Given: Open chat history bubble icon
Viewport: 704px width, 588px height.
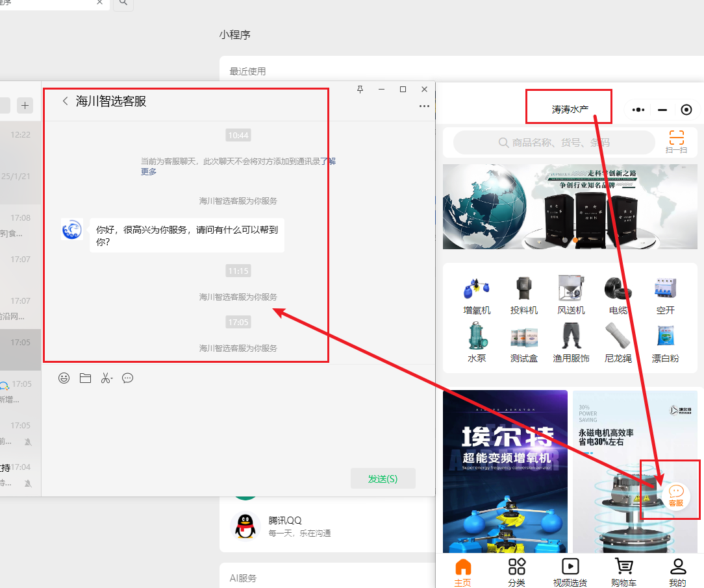Looking at the screenshot, I should tap(127, 378).
